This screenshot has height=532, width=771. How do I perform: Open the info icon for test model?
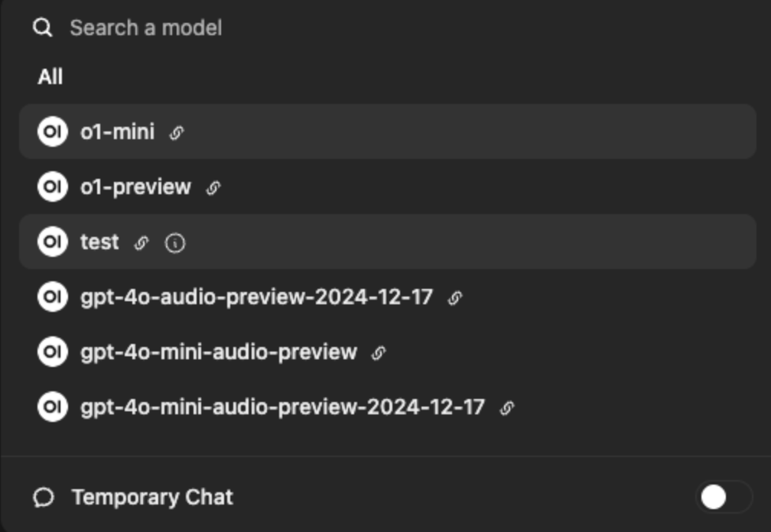(175, 243)
